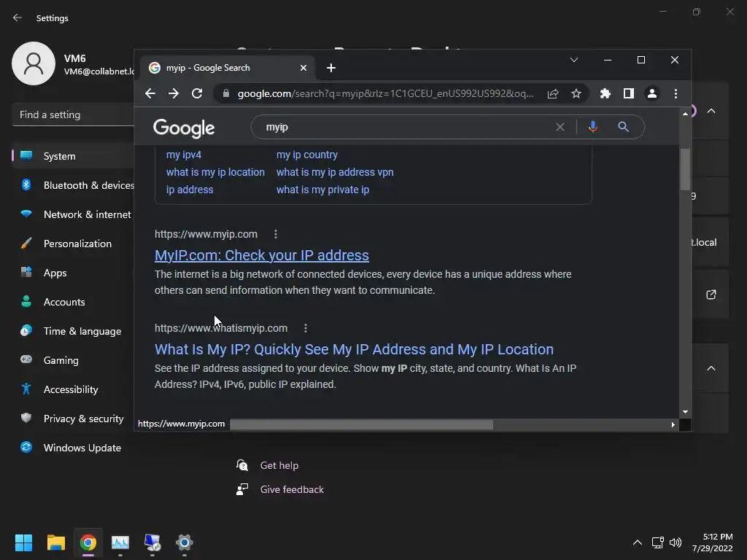Open Give feedback in Settings
The image size is (747, 560).
292,489
